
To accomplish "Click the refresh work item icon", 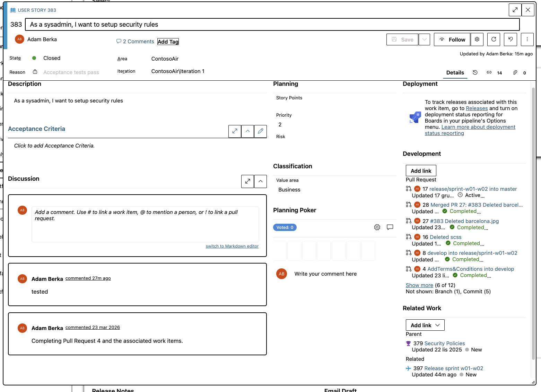I will coord(494,39).
